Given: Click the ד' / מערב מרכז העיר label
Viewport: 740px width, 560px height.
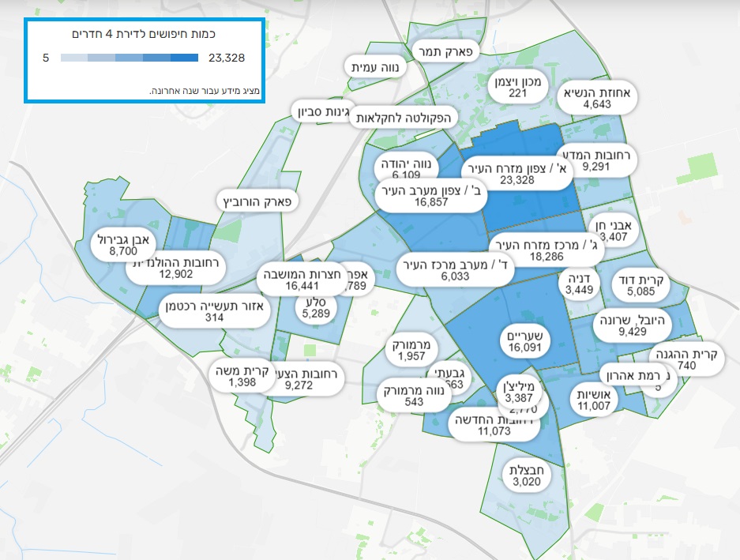Looking at the screenshot, I should [457, 270].
